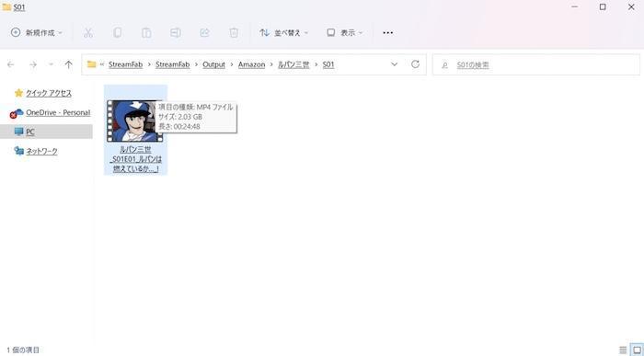Select ネットワーク in navigation pane

pos(41,151)
